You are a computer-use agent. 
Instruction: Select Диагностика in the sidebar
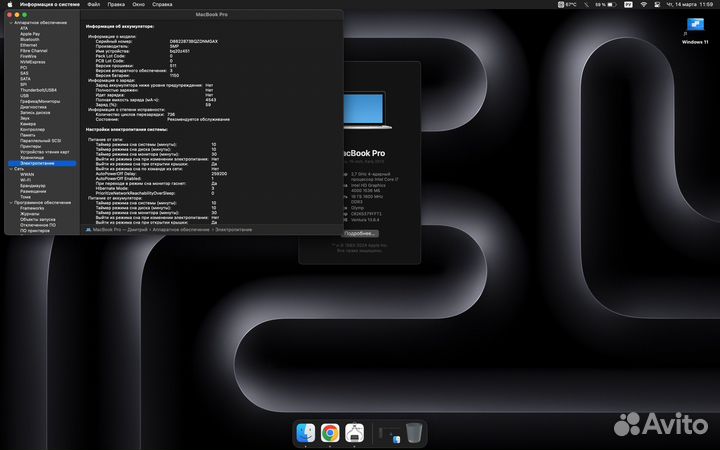[33, 107]
